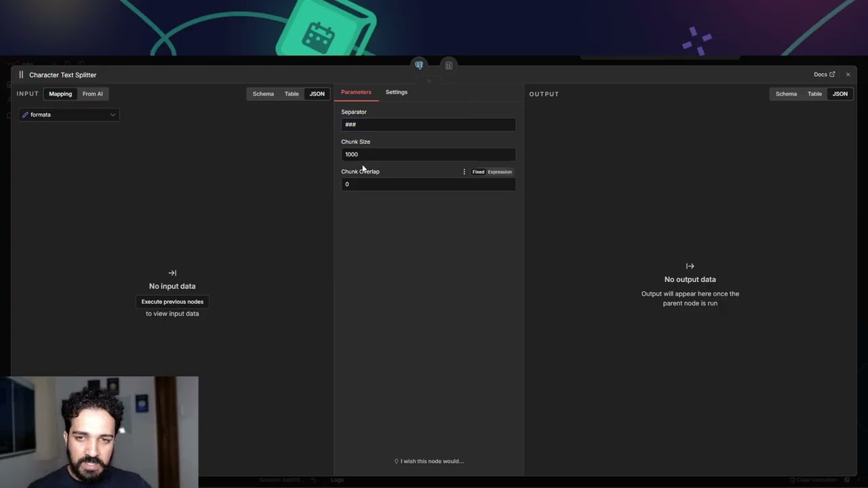
Task: Open the Settings tab
Action: click(397, 92)
